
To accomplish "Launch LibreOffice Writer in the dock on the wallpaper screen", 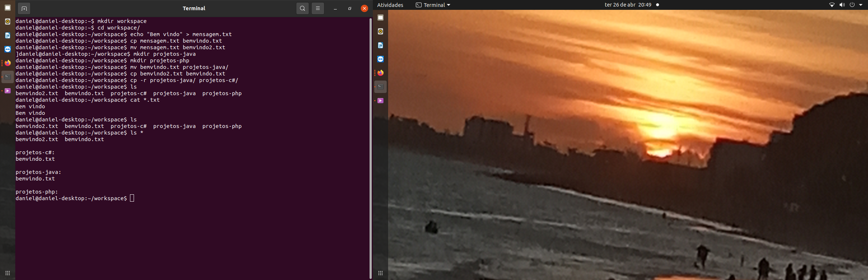I will [x=380, y=45].
